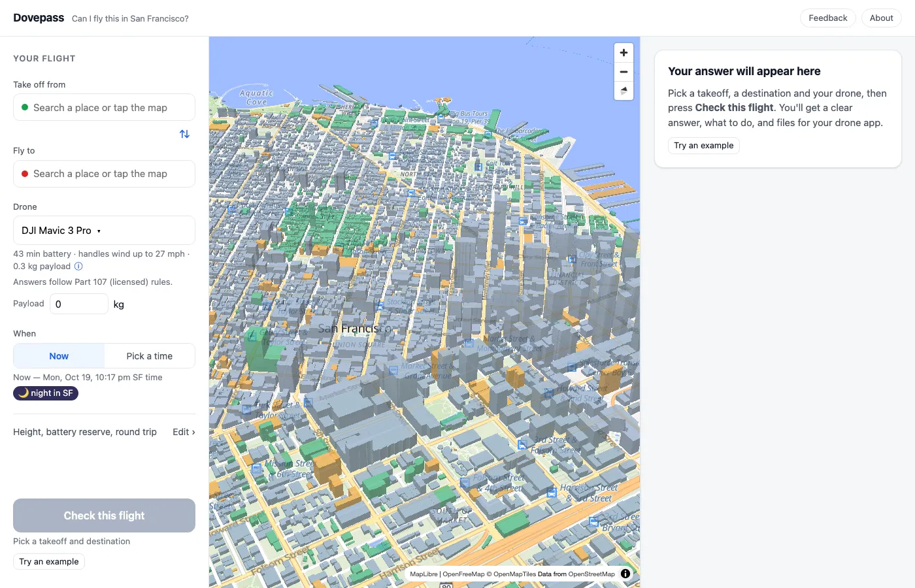
Task: Click the 'Pick a takeoff and destination' hint
Action: click(71, 542)
